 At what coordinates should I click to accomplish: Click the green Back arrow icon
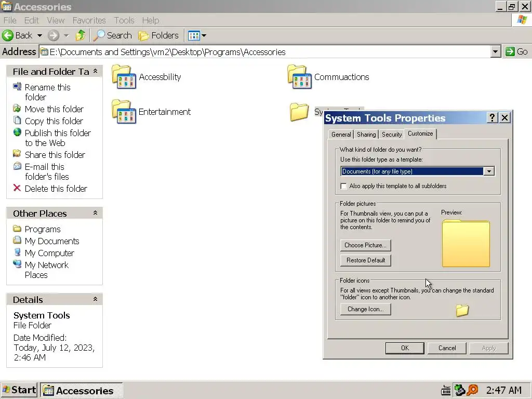(x=7, y=35)
